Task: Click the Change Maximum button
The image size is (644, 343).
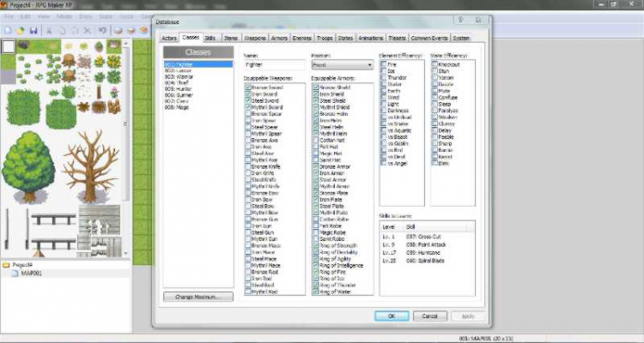Action: point(198,297)
